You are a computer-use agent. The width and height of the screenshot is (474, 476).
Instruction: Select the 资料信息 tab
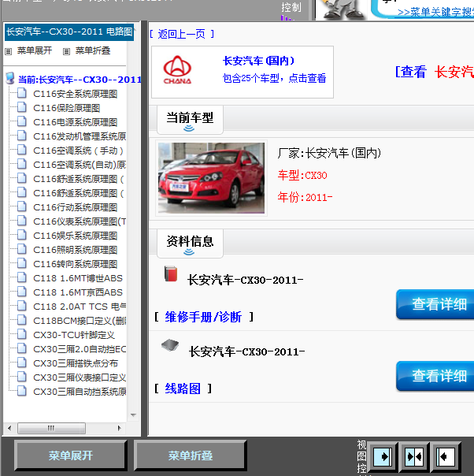pyautogui.click(x=190, y=244)
